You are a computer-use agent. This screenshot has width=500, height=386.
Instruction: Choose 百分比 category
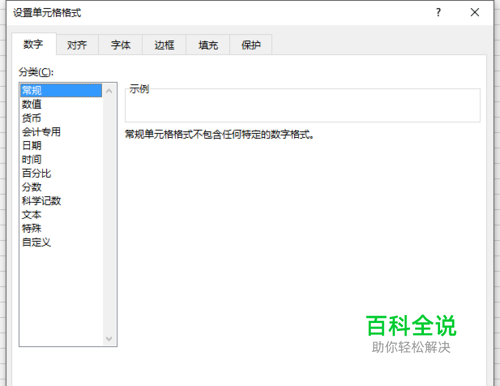point(61,173)
